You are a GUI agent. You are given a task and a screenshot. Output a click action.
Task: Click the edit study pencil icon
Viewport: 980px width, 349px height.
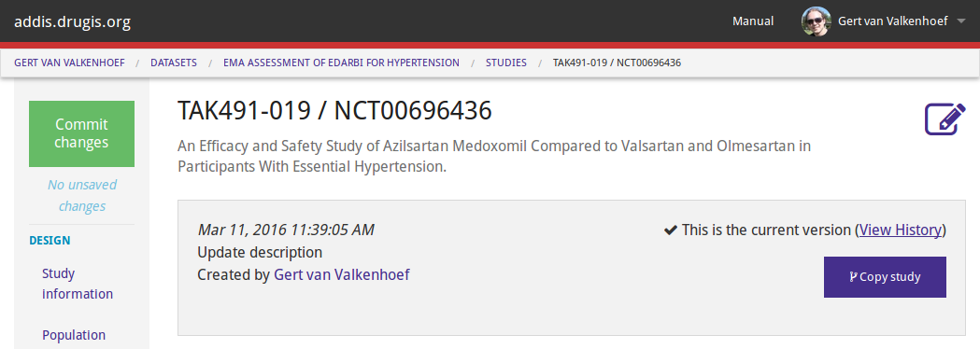[x=944, y=119]
